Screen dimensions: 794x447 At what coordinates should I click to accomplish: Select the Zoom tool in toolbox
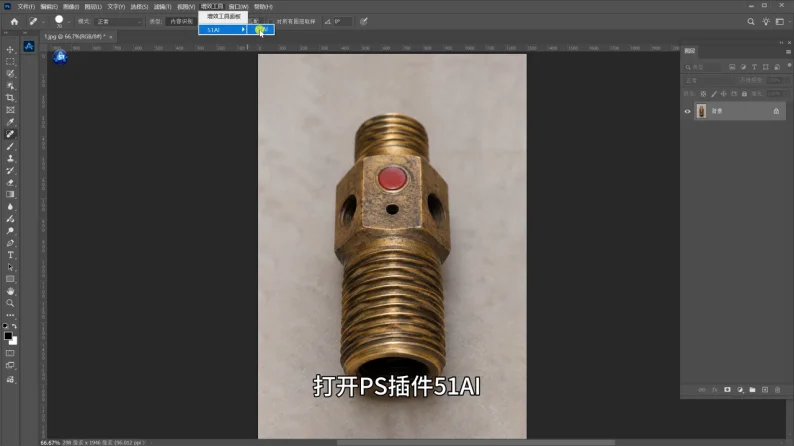pos(10,303)
